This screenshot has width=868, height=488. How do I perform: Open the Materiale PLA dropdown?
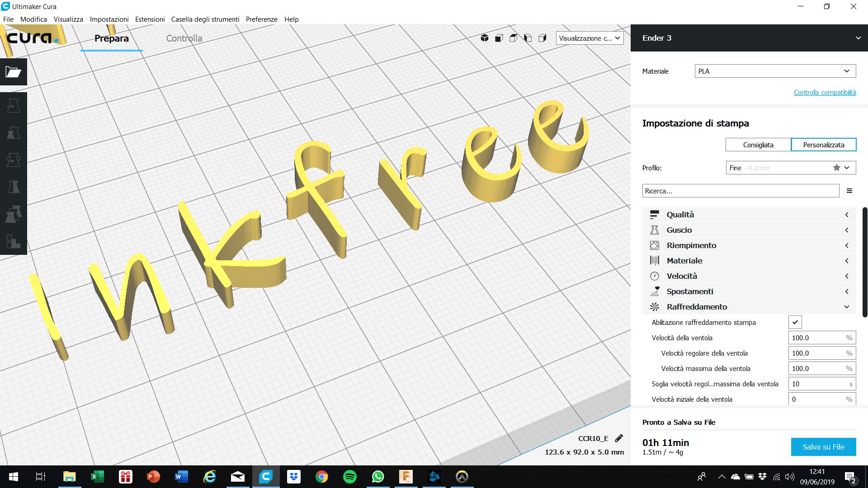pyautogui.click(x=774, y=71)
